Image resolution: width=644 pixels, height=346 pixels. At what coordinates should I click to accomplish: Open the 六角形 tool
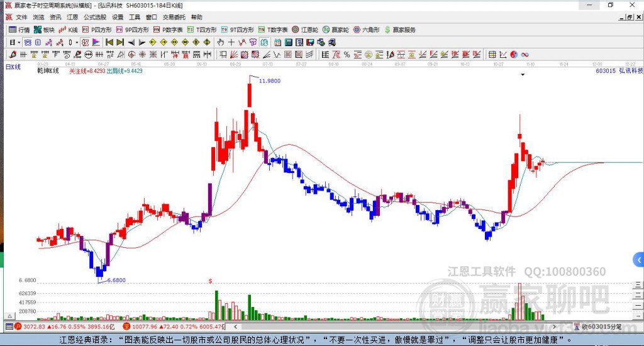coord(367,30)
